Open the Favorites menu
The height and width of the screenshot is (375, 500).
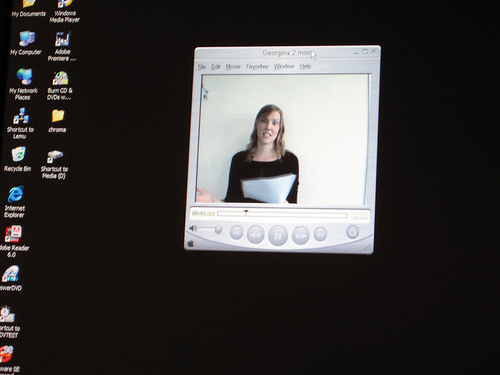(x=257, y=67)
